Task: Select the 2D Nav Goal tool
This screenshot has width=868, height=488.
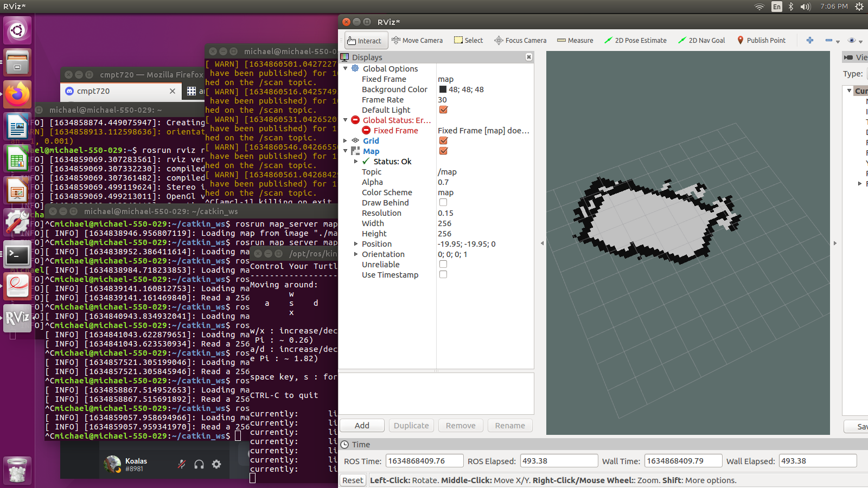Action: pos(701,41)
